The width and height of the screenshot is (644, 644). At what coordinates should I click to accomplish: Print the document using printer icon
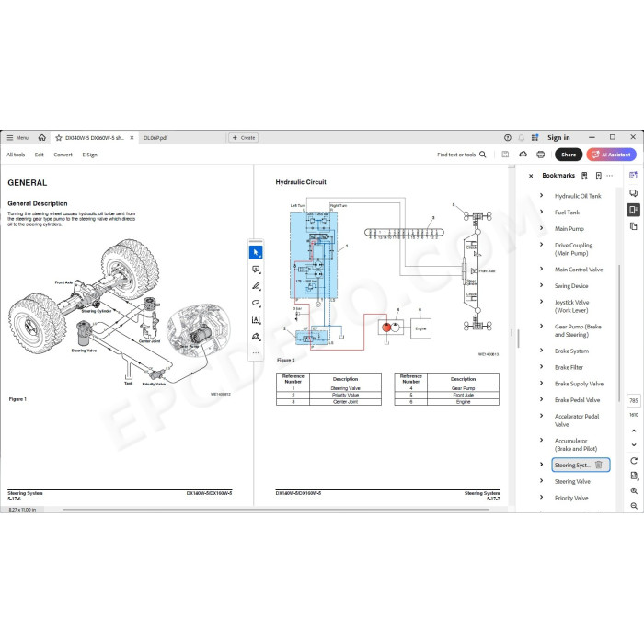(541, 155)
